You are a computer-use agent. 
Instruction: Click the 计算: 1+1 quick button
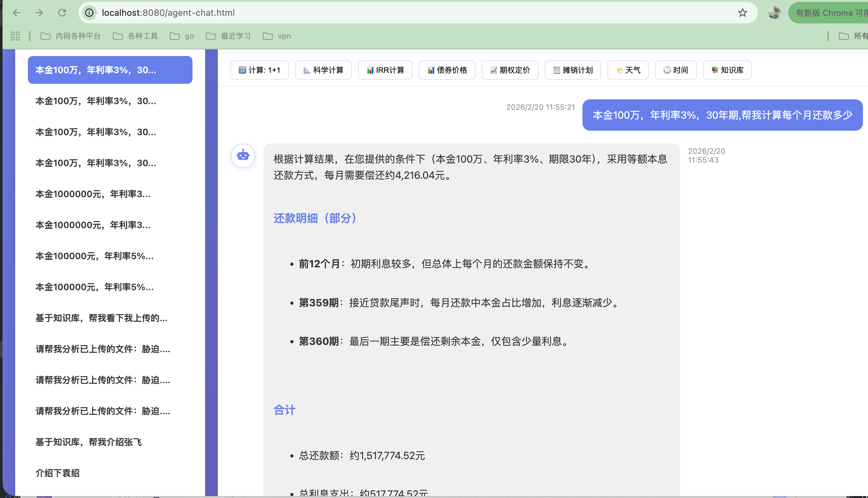pos(259,70)
